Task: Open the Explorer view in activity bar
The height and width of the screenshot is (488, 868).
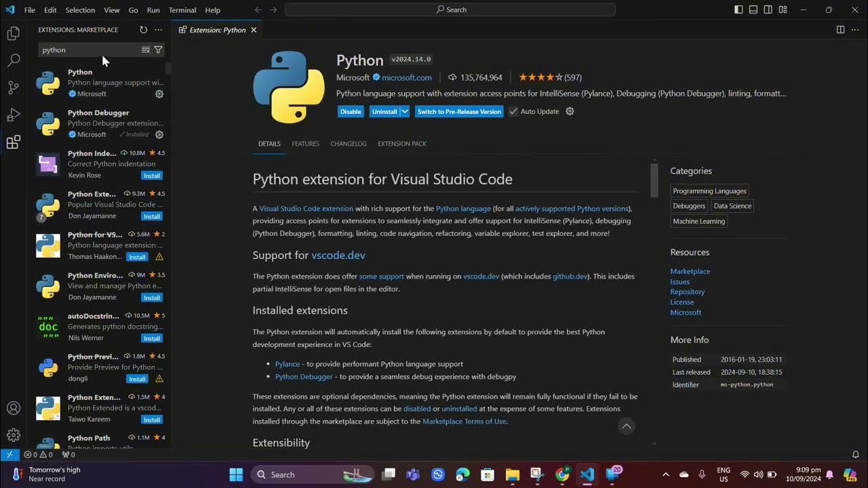Action: (13, 33)
